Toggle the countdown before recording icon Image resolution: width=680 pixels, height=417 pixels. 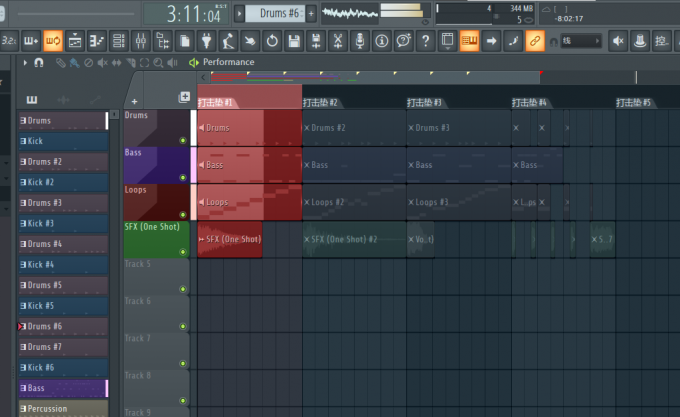(x=9, y=41)
